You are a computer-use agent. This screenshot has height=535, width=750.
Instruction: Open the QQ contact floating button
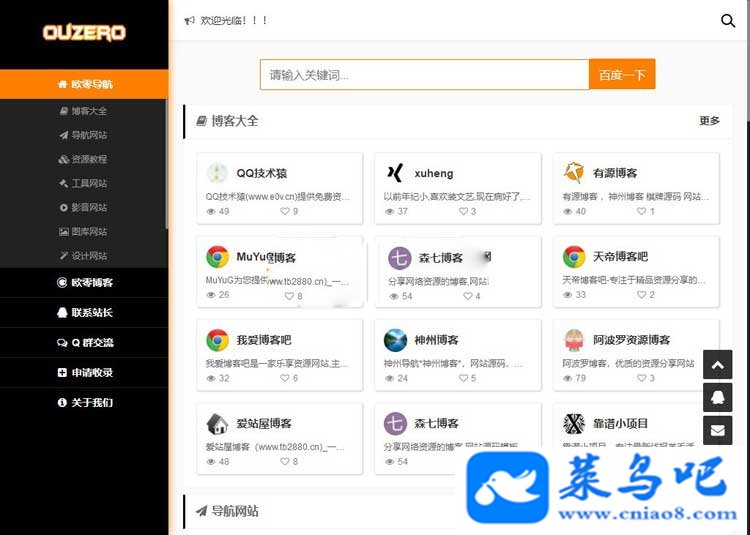717,397
